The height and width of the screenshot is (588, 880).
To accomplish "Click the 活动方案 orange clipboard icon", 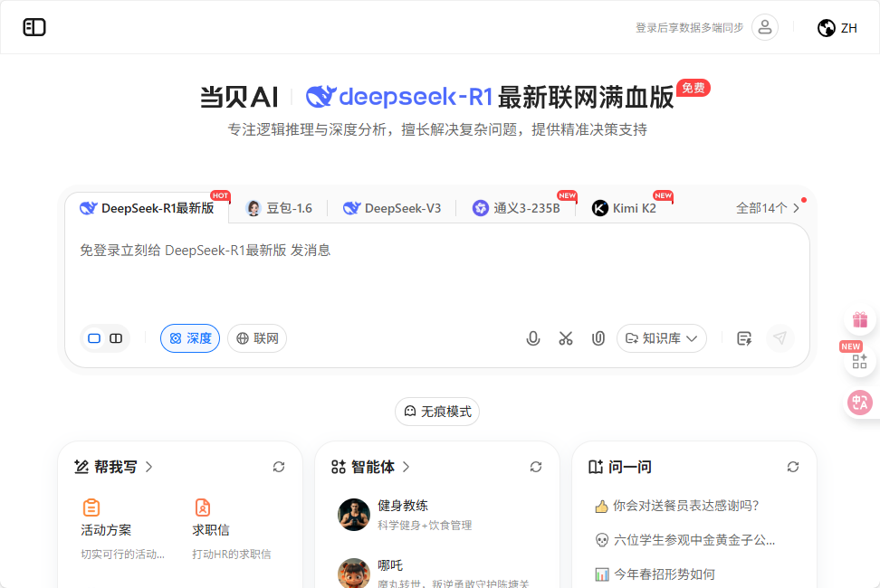I will [x=91, y=507].
